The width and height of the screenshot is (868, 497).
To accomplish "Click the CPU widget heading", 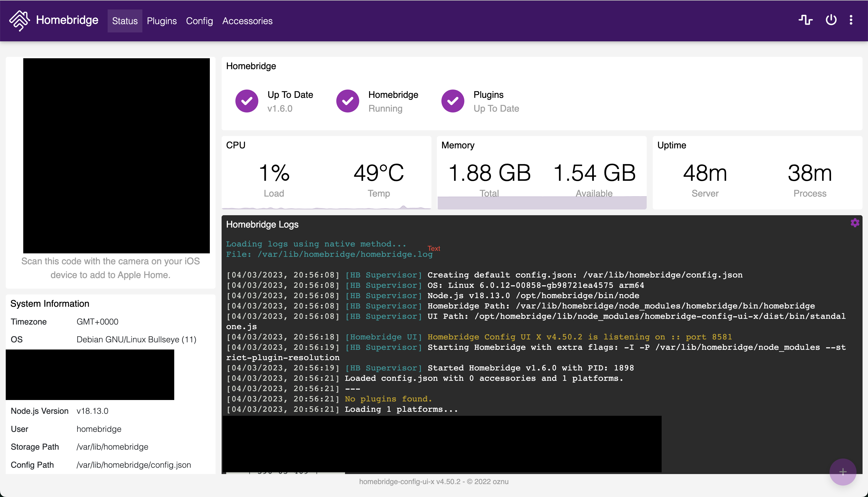I will [236, 145].
